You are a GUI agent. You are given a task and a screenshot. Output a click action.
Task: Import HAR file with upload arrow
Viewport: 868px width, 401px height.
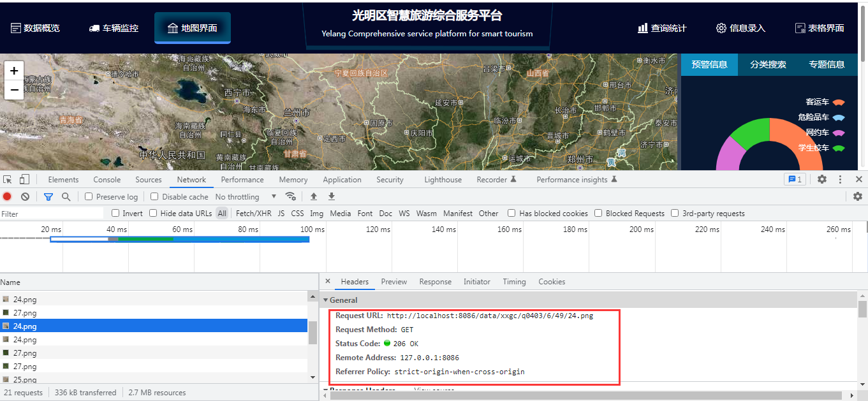314,196
